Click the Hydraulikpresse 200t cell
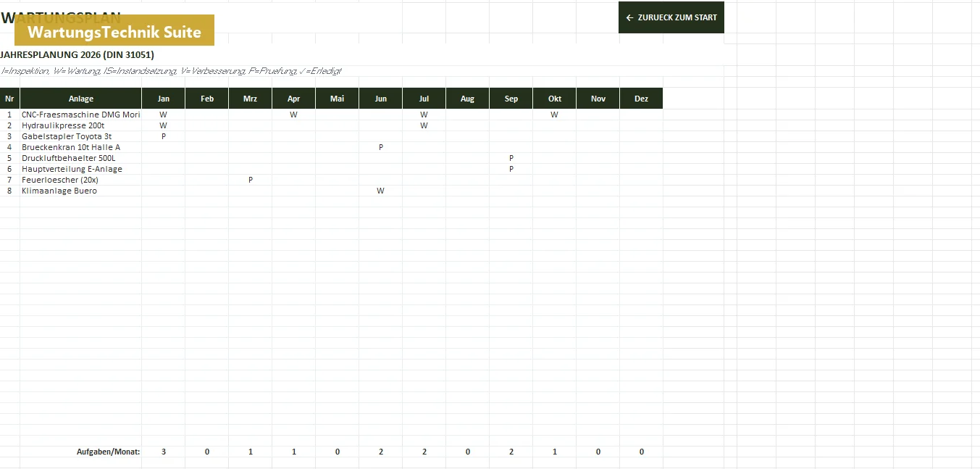Image resolution: width=980 pixels, height=469 pixels. [x=81, y=125]
